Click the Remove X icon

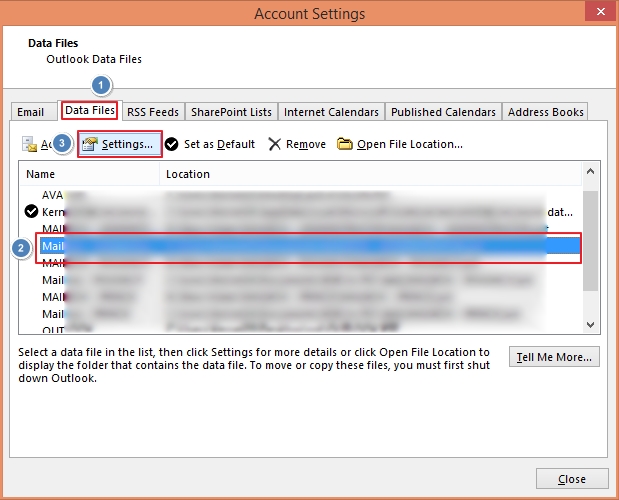(274, 144)
